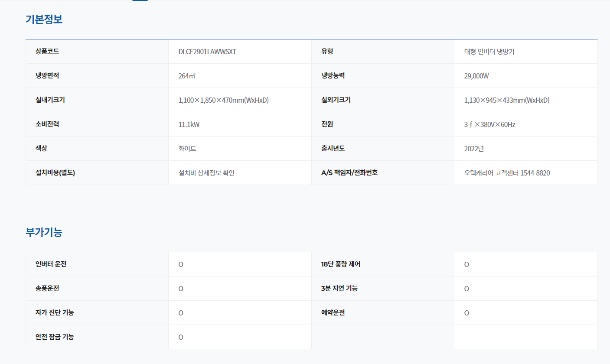
Task: Click the 부가기능 section heading
Action: pos(44,232)
